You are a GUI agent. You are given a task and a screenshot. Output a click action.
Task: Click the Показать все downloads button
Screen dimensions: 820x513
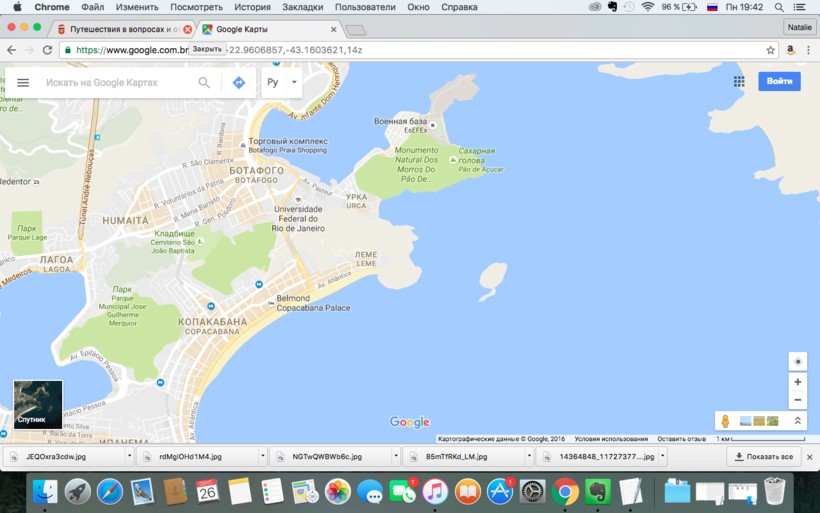click(763, 457)
